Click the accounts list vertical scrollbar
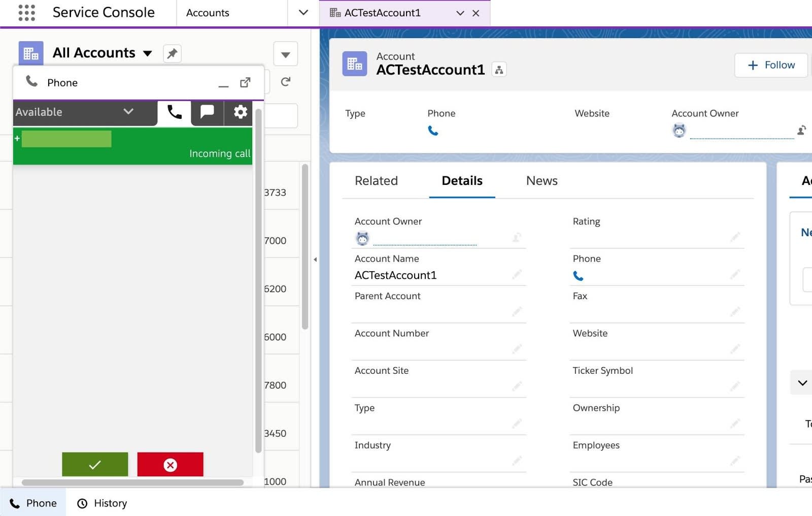The image size is (812, 516). point(305,246)
